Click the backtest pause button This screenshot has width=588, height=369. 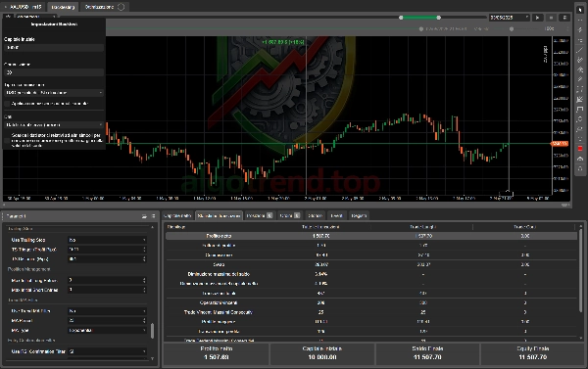pyautogui.click(x=551, y=18)
